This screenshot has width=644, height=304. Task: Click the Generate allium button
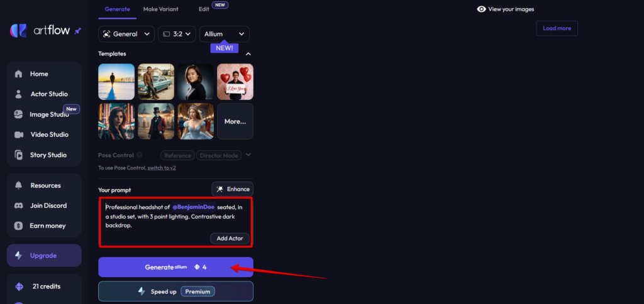coord(176,267)
